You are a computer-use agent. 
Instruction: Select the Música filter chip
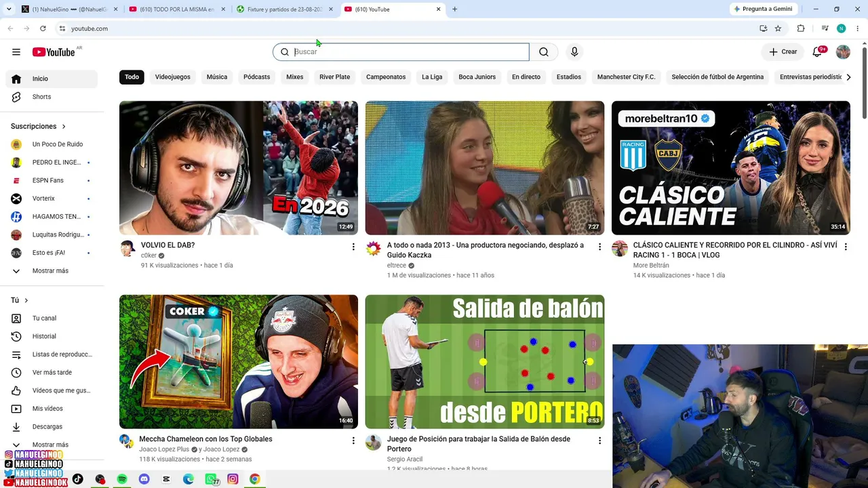point(217,77)
